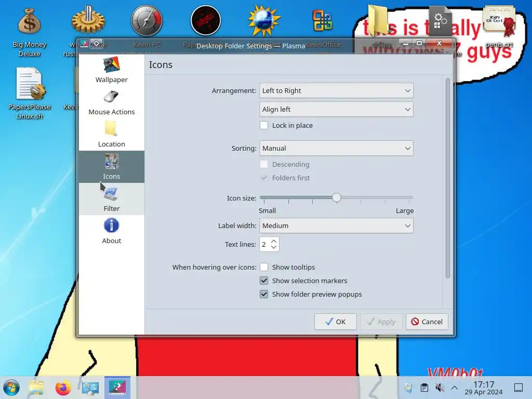Screen dimensions: 532x399
Task: Select the dnSpy settings file desktop icon
Action: pyautogui.click(x=440, y=20)
